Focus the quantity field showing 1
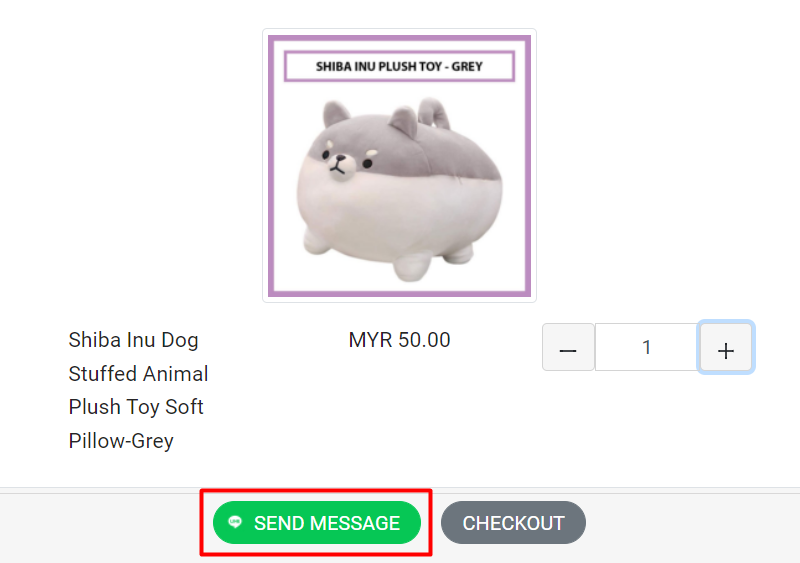 pos(646,347)
